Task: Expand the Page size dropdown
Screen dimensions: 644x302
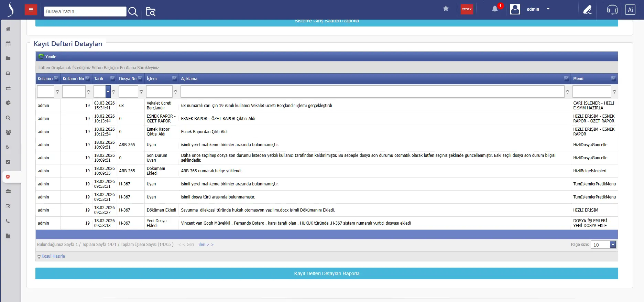Action: tap(612, 245)
